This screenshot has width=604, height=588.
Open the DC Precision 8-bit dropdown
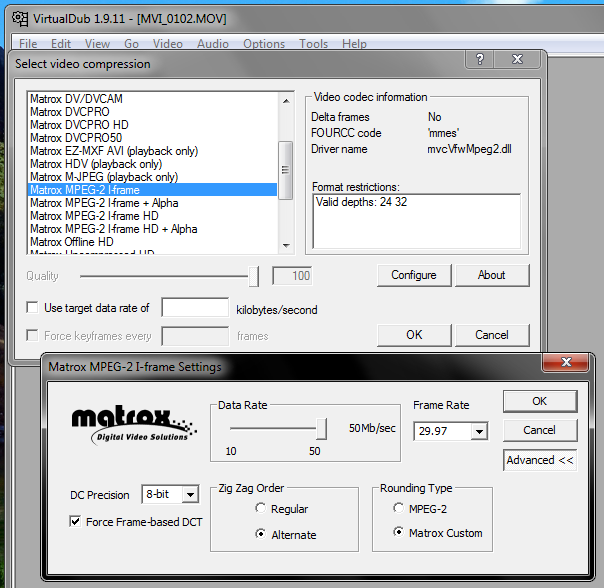pyautogui.click(x=190, y=494)
